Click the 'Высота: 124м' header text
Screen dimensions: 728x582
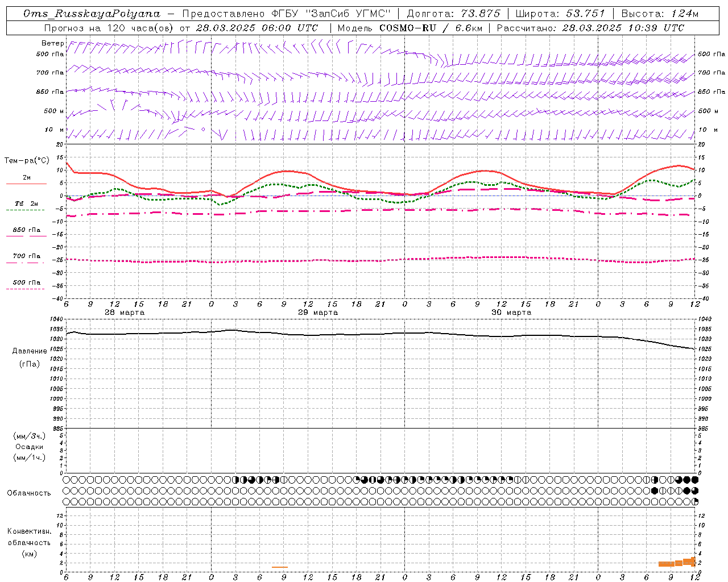coord(660,14)
